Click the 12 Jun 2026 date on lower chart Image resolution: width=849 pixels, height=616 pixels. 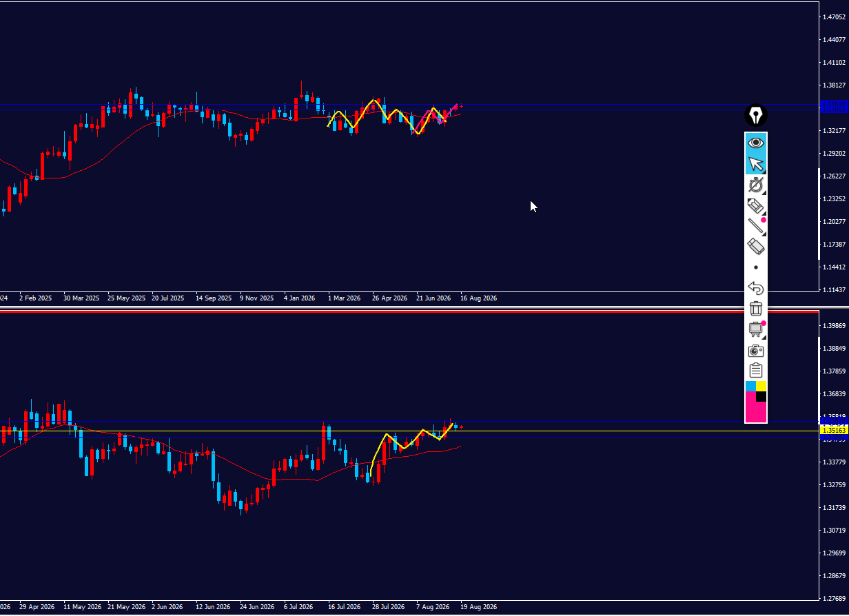[213, 607]
